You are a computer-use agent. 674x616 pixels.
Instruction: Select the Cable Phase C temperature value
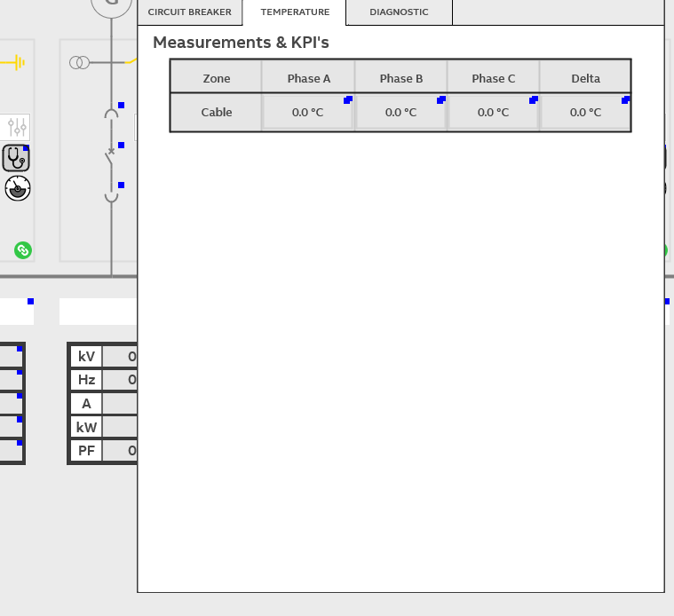tap(493, 113)
